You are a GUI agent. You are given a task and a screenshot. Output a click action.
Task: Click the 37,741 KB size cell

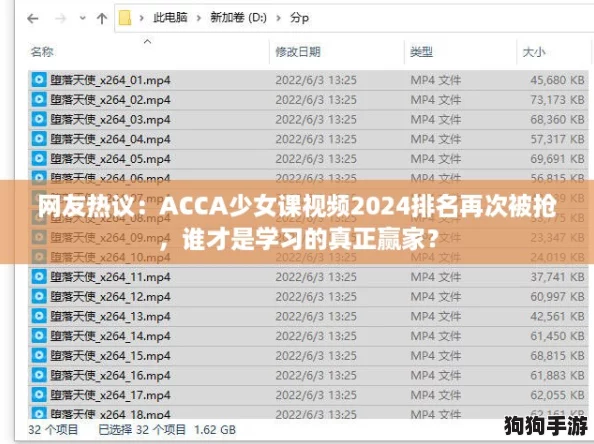coord(557,277)
